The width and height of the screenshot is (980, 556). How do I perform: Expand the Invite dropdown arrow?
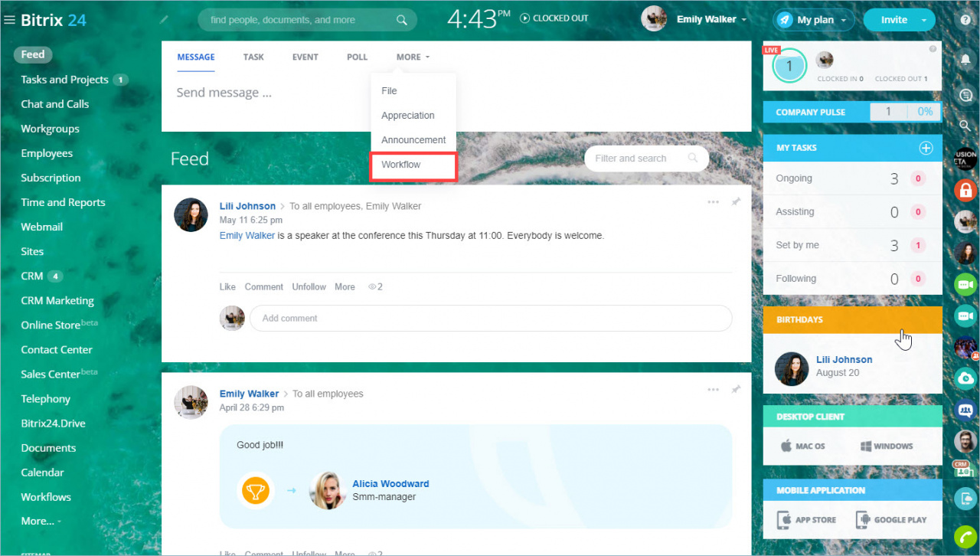924,20
